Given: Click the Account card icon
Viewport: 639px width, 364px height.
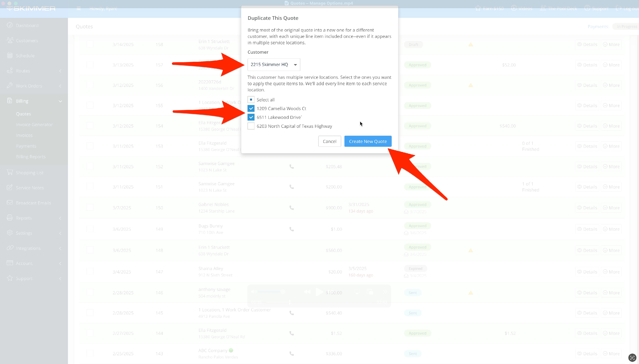Looking at the screenshot, I should click(10, 263).
